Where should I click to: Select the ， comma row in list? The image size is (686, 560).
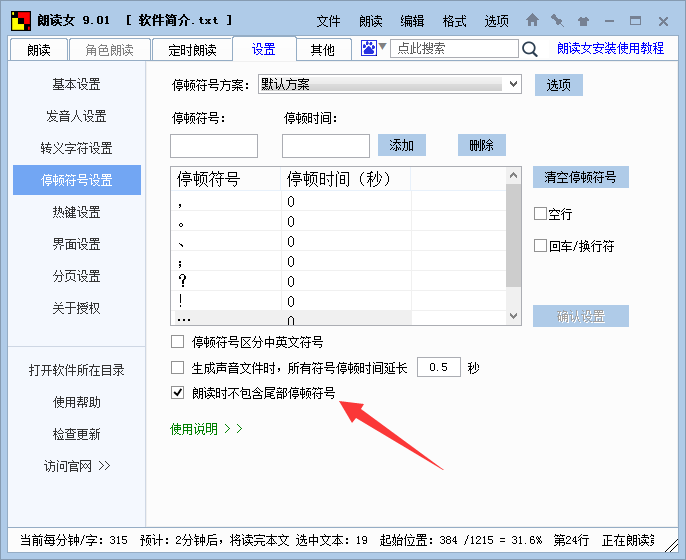point(339,202)
